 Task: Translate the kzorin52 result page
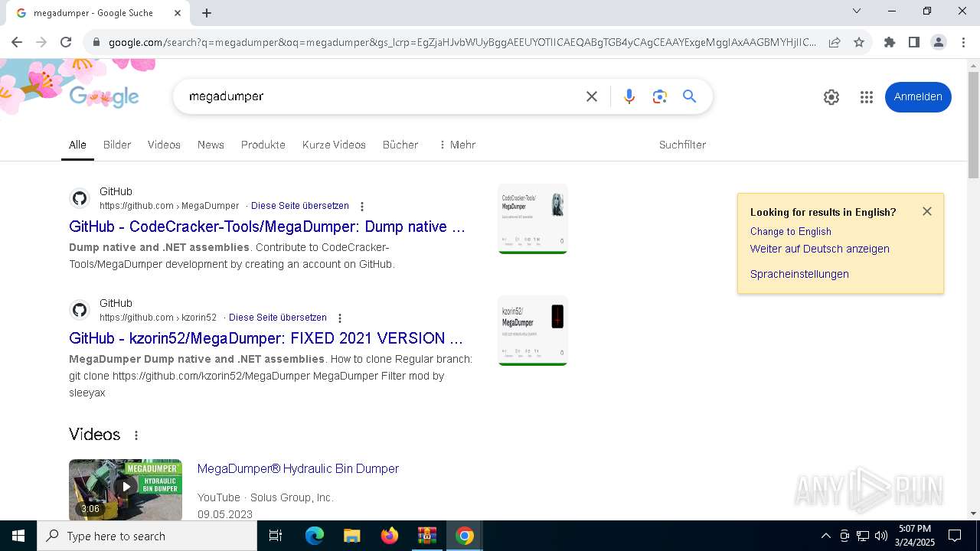[x=278, y=318]
